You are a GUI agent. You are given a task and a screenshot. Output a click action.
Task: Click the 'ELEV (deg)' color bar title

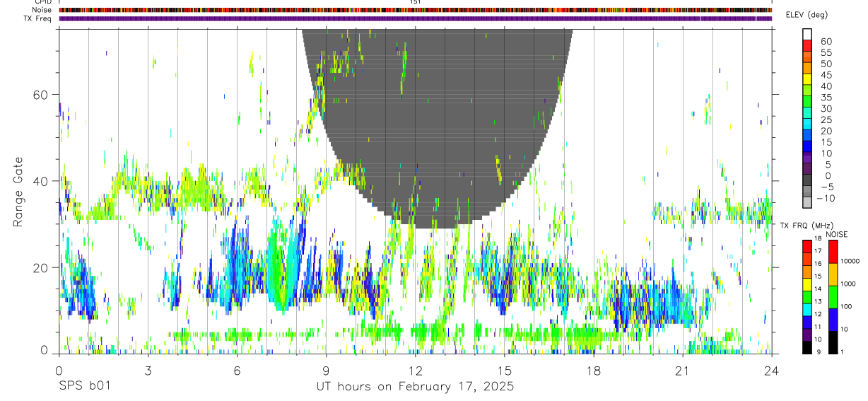point(807,15)
